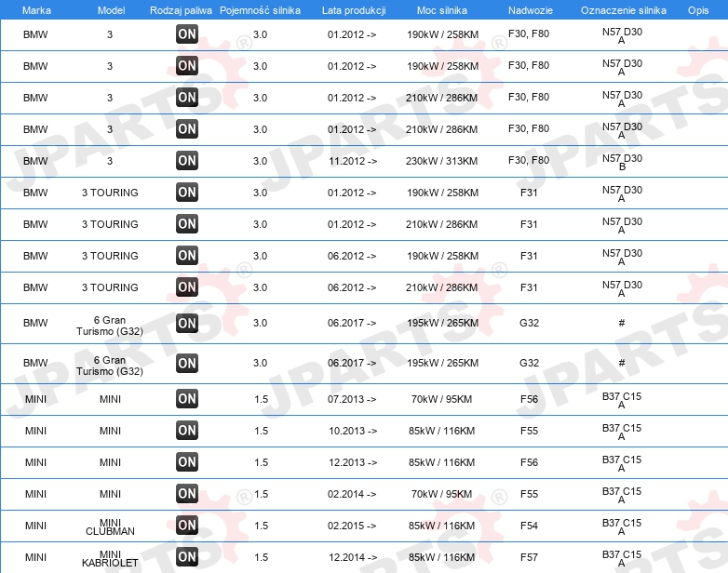Select F56 body cell in the 12.2013 row

[x=529, y=462]
